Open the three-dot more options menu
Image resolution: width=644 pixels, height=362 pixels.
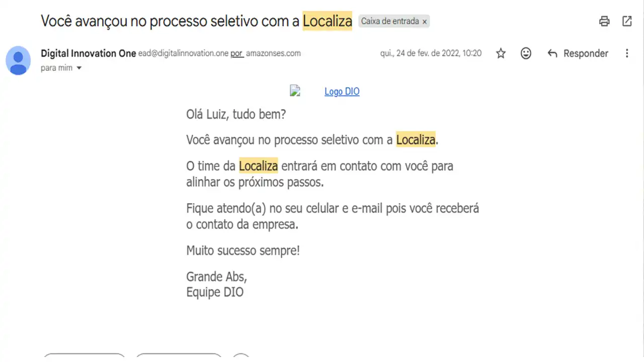point(627,53)
